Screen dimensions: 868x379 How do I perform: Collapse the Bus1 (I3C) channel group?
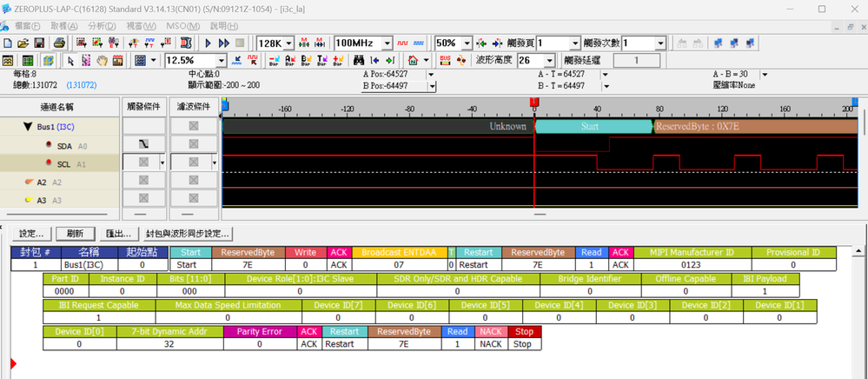(x=27, y=127)
